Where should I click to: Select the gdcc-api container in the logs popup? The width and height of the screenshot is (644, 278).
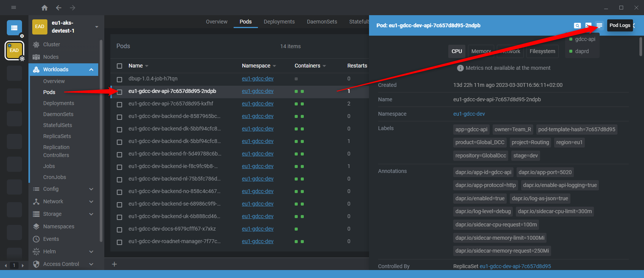(x=583, y=39)
